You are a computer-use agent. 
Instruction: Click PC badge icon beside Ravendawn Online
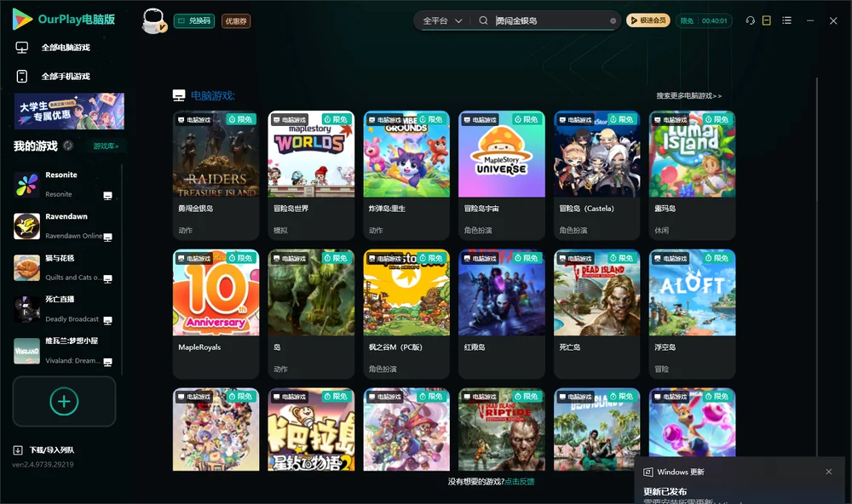click(x=107, y=237)
